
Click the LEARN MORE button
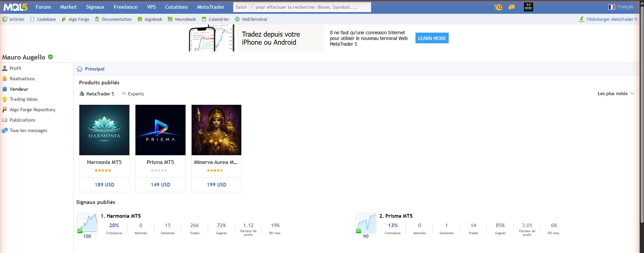432,38
